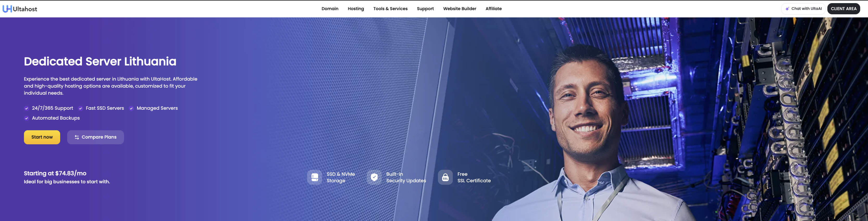Open the Domain menu
This screenshot has height=221, width=868.
pyautogui.click(x=330, y=9)
